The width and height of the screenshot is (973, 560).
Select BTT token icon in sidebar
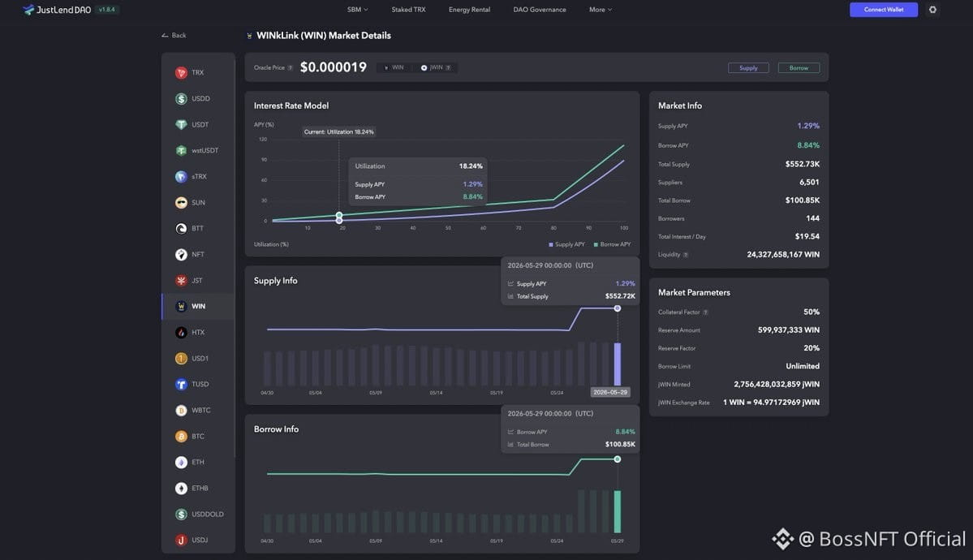[181, 229]
